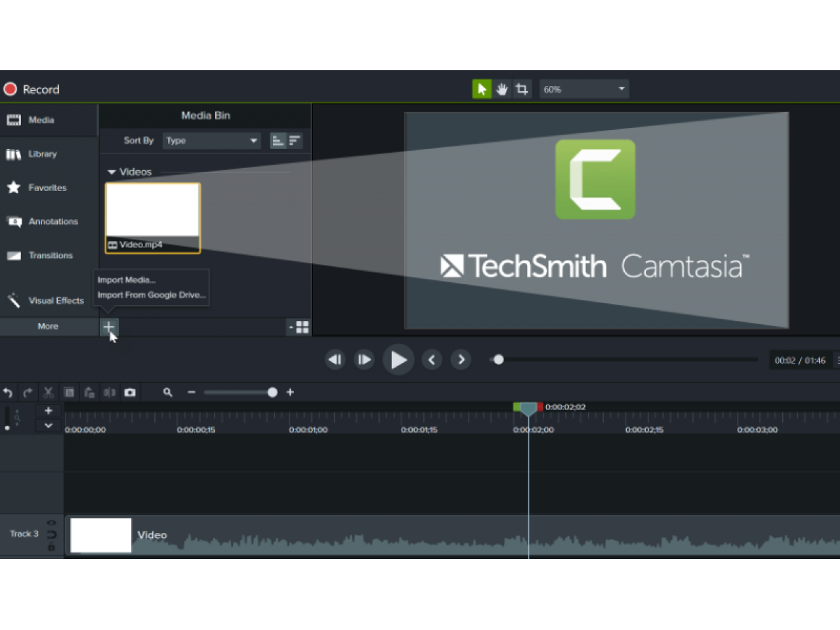Click the red Record button
The image size is (840, 630).
click(31, 89)
